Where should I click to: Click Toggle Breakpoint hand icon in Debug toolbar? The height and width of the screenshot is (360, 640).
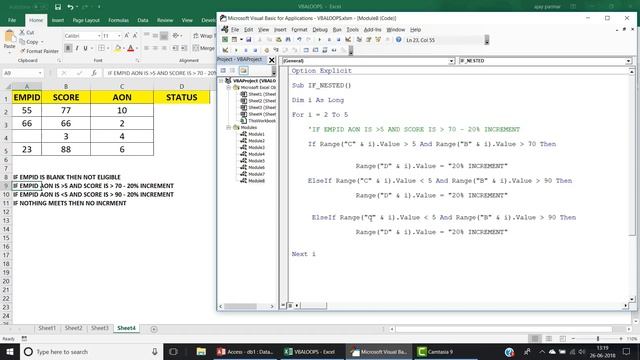click(x=267, y=50)
